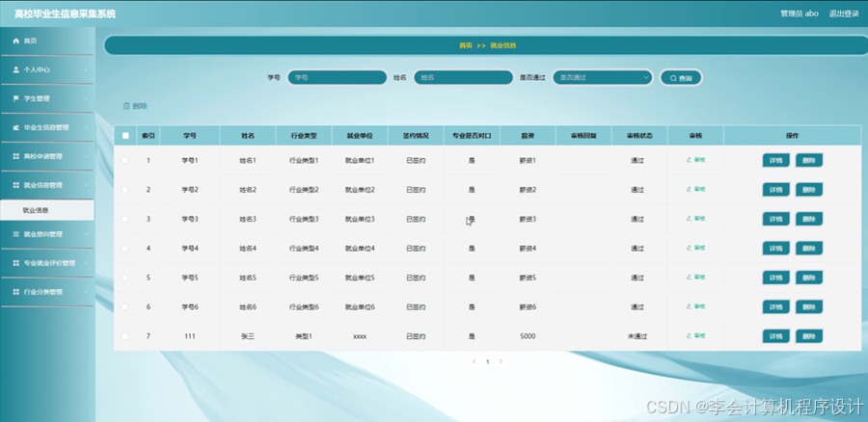Image resolution: width=868 pixels, height=422 pixels.
Task: Click the 审核 icon in row 学号6
Action: click(x=690, y=306)
